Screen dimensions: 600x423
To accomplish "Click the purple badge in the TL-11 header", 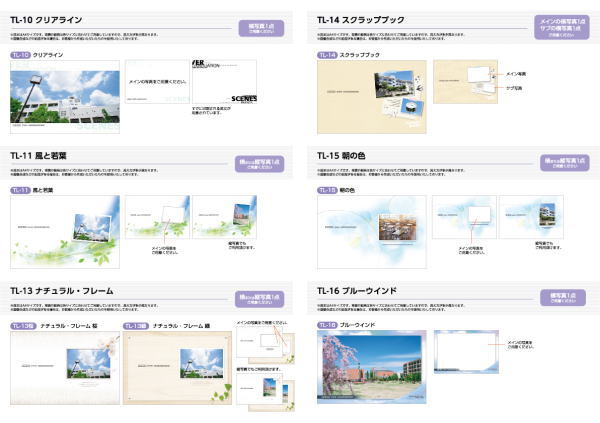I will [259, 164].
